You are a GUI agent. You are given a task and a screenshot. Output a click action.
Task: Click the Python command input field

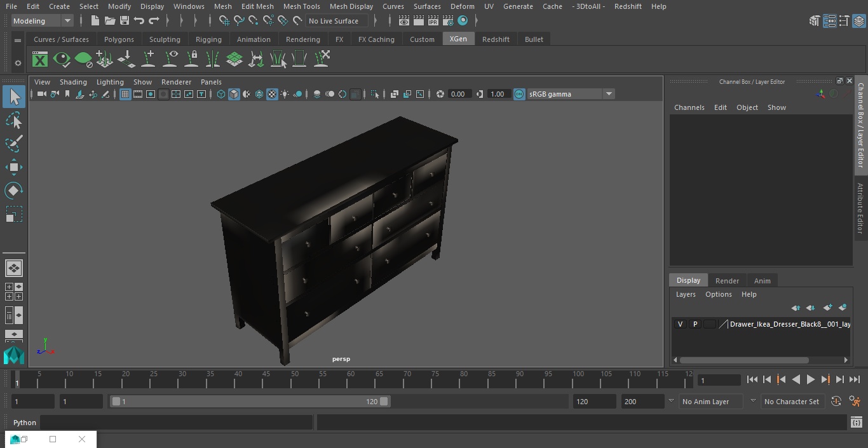click(176, 423)
